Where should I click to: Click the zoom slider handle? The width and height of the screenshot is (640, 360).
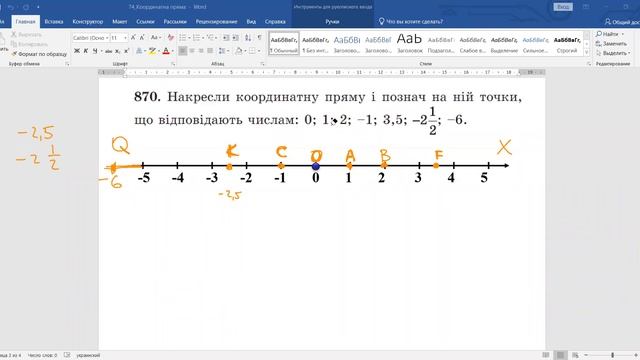(x=613, y=355)
